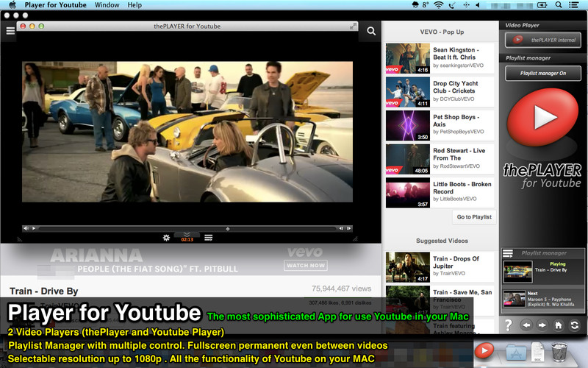Open help with the question mark icon
588x368 pixels.
(x=508, y=325)
